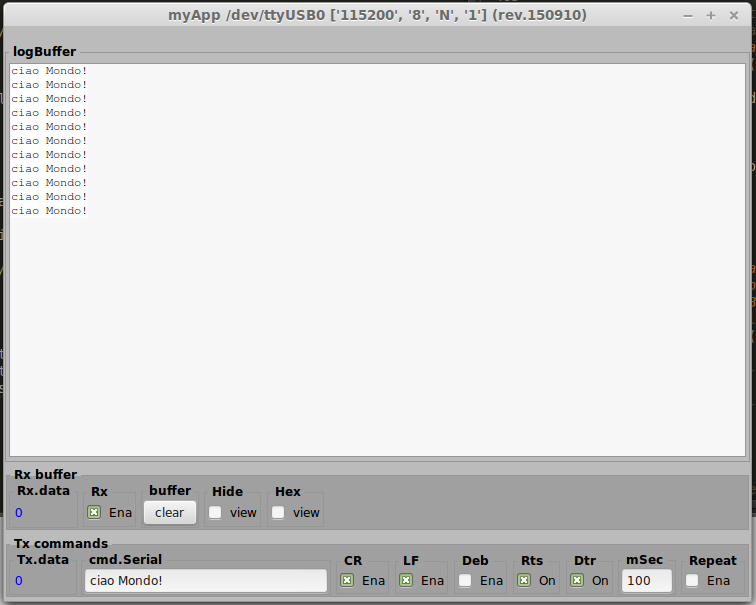Screen dimensions: 756x605
Task: Enable the Hide view checkbox
Action: point(215,512)
